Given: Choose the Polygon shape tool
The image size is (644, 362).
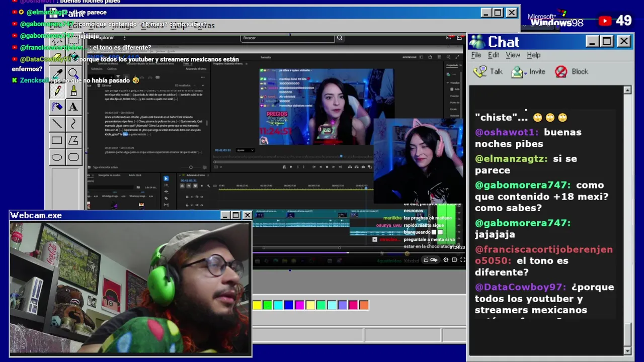Looking at the screenshot, I should 73,141.
